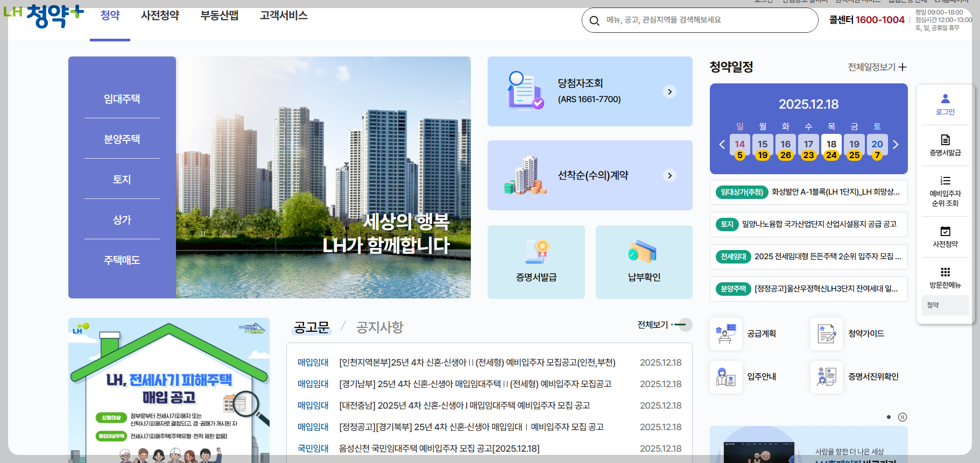Open 예비입주자 순위 조회 list icon
The width and height of the screenshot is (980, 463).
945,181
